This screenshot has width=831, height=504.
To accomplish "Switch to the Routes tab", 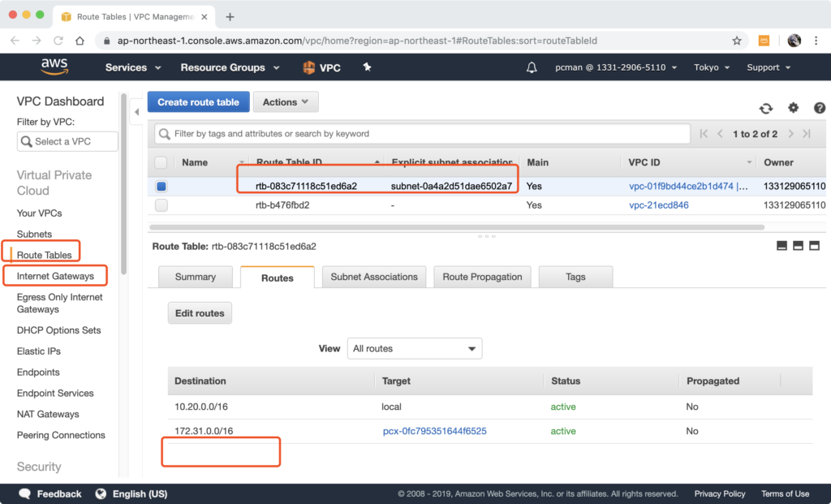I will 278,278.
